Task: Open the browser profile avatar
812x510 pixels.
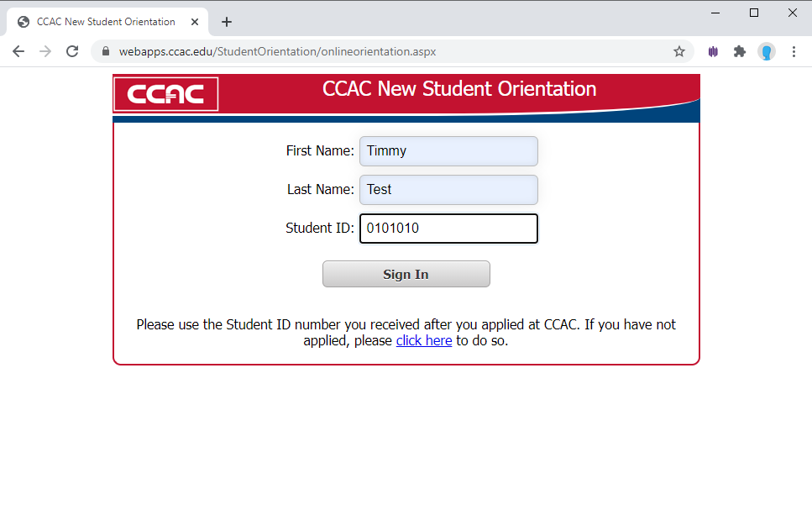Action: [767, 50]
